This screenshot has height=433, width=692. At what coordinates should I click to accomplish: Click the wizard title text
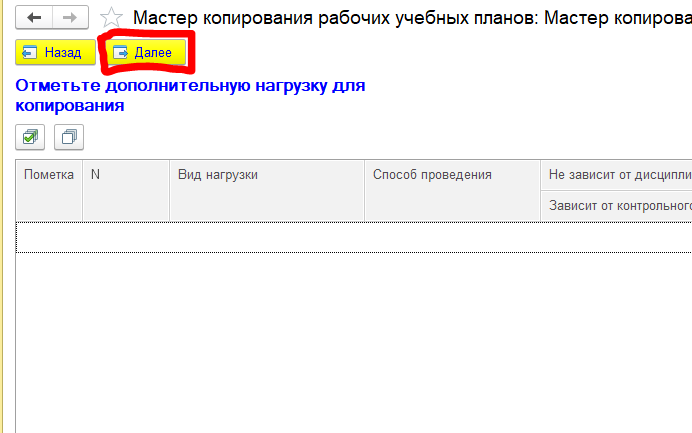[412, 18]
